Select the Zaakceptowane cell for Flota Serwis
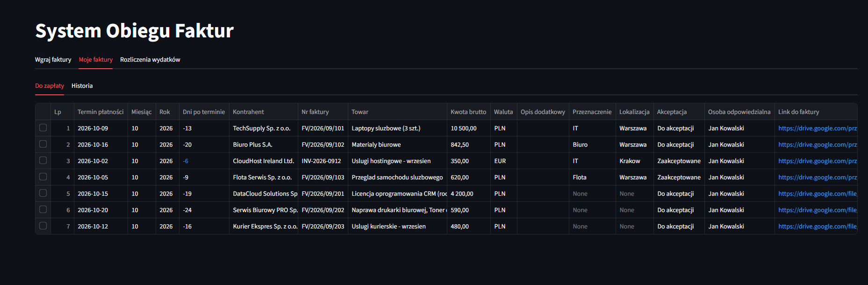 click(x=679, y=177)
